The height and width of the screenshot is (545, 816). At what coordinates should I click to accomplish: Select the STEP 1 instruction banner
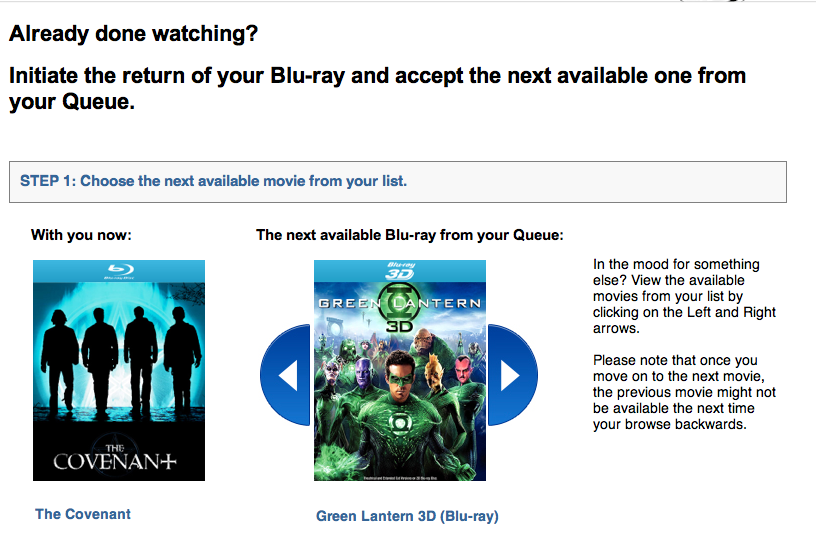398,182
